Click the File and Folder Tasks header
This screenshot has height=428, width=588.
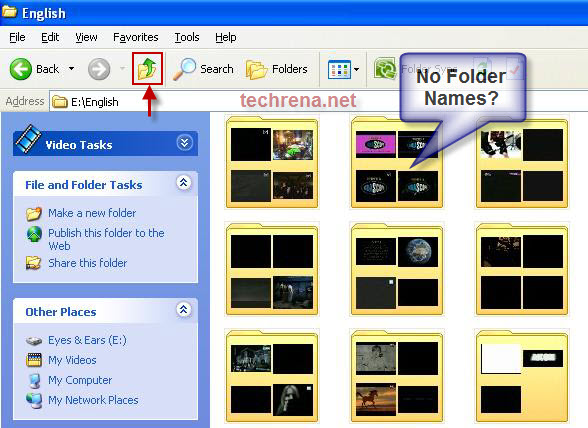click(84, 185)
